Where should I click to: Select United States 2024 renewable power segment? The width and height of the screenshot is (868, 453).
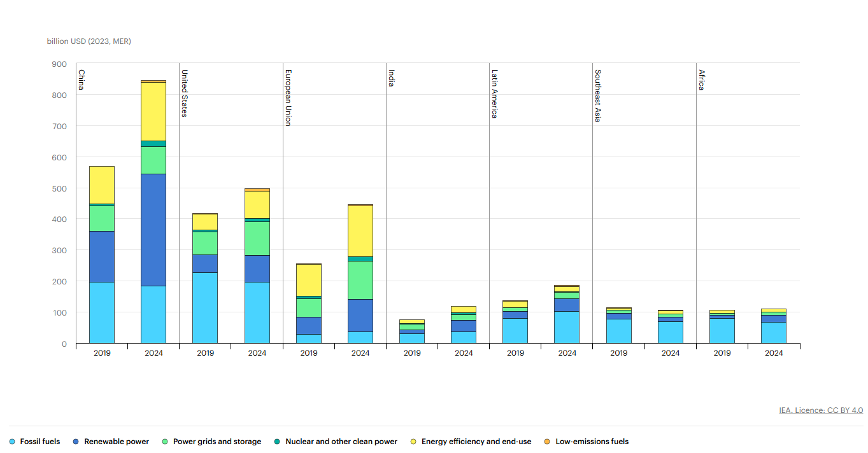(x=257, y=269)
